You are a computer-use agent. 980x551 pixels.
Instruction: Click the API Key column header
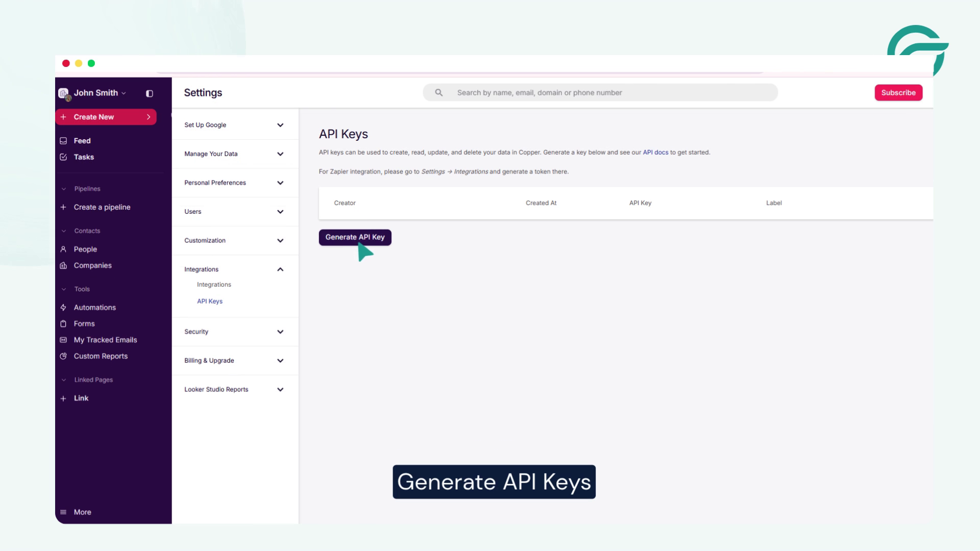[x=640, y=203]
